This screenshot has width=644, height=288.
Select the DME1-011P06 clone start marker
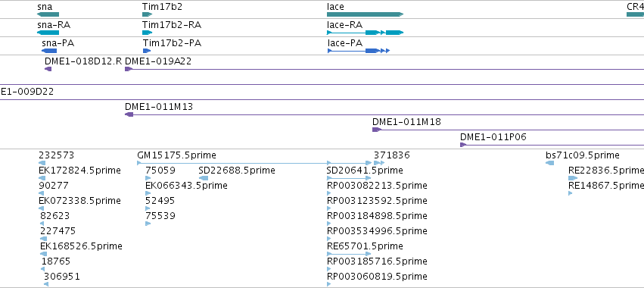tap(463, 145)
